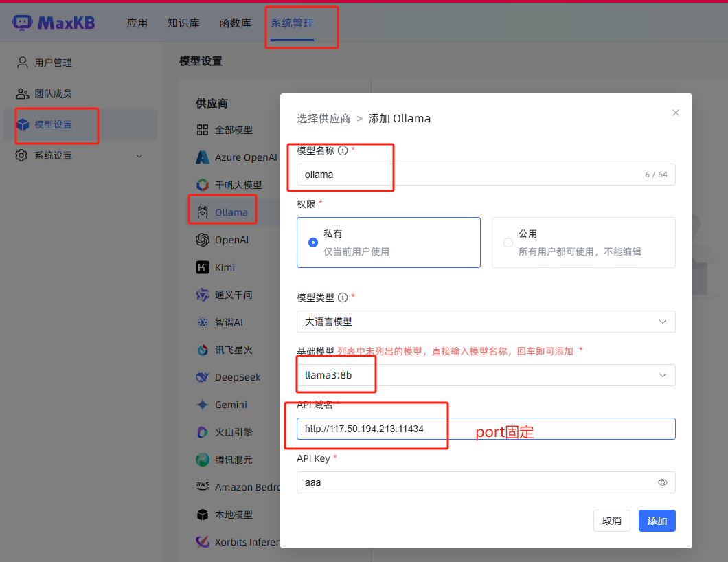This screenshot has height=562, width=728.
Task: Select the 讯飞星火 provider icon
Action: click(x=203, y=349)
